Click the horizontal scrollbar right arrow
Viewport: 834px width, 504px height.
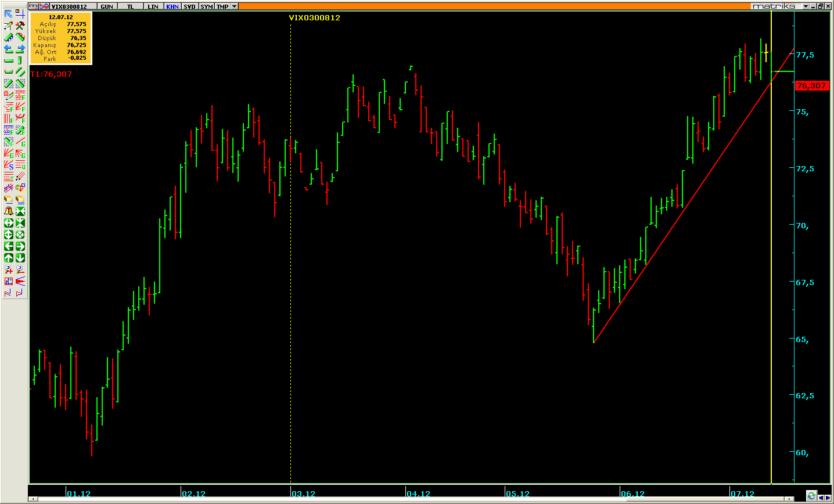[788, 499]
